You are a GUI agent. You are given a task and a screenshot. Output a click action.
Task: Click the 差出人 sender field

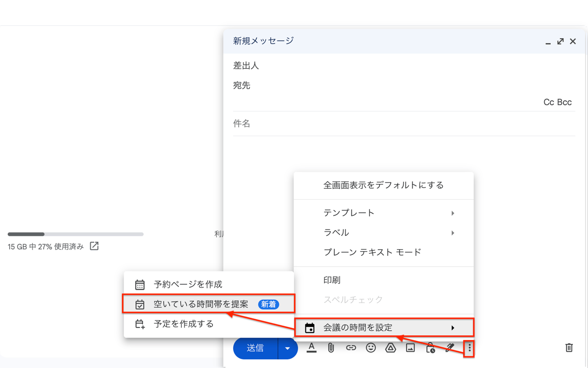(x=404, y=66)
